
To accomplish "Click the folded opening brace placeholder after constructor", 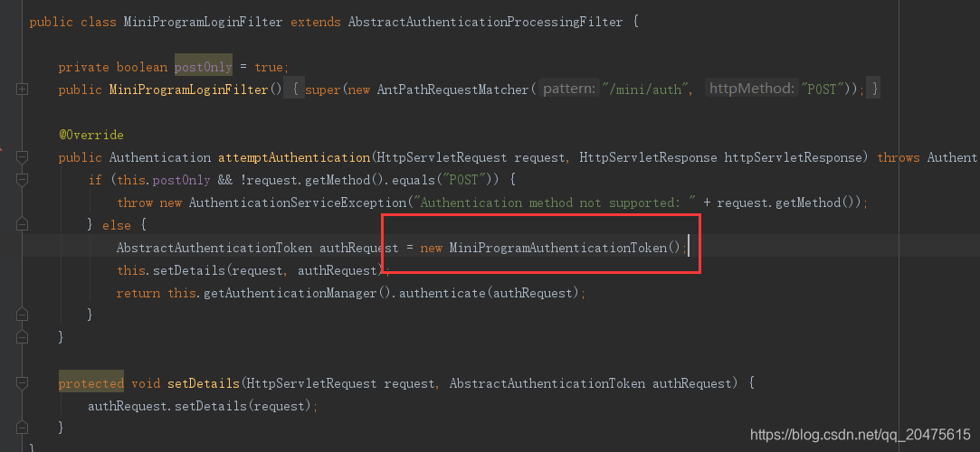I will click(x=295, y=89).
